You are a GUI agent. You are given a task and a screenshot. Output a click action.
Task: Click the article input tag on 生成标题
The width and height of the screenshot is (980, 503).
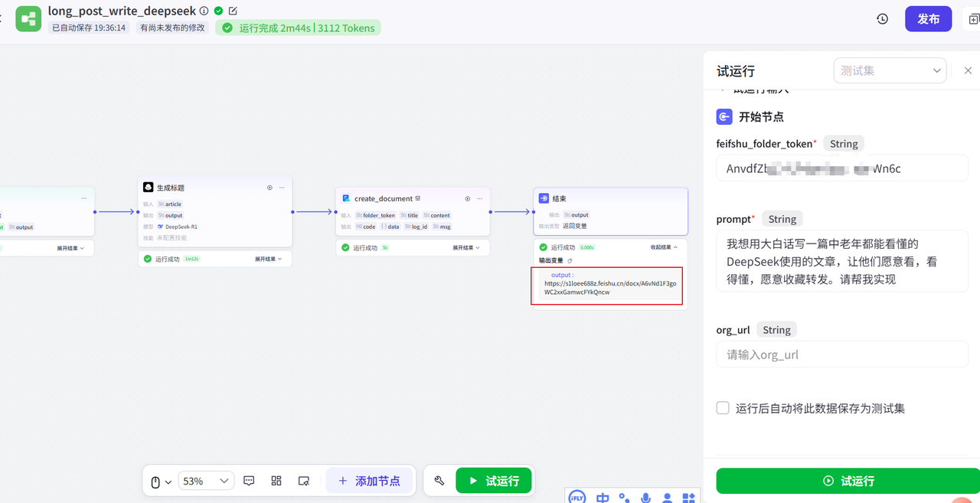click(170, 204)
